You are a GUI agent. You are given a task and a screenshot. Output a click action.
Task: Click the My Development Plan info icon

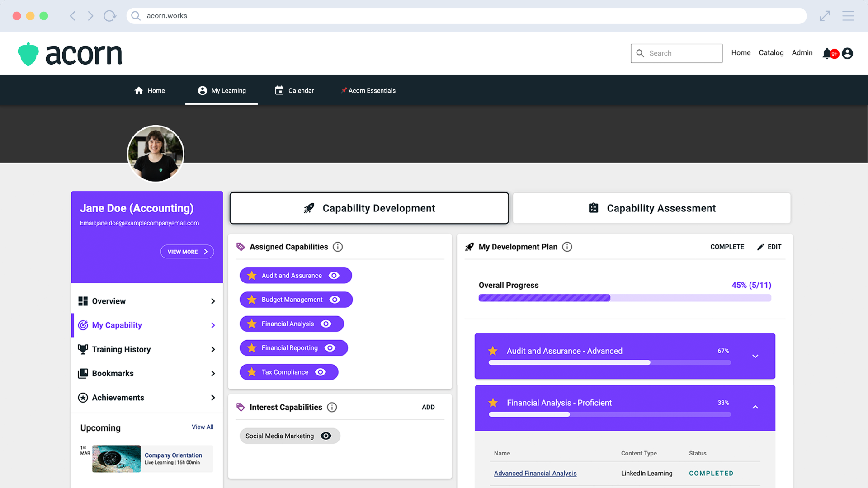click(x=567, y=247)
